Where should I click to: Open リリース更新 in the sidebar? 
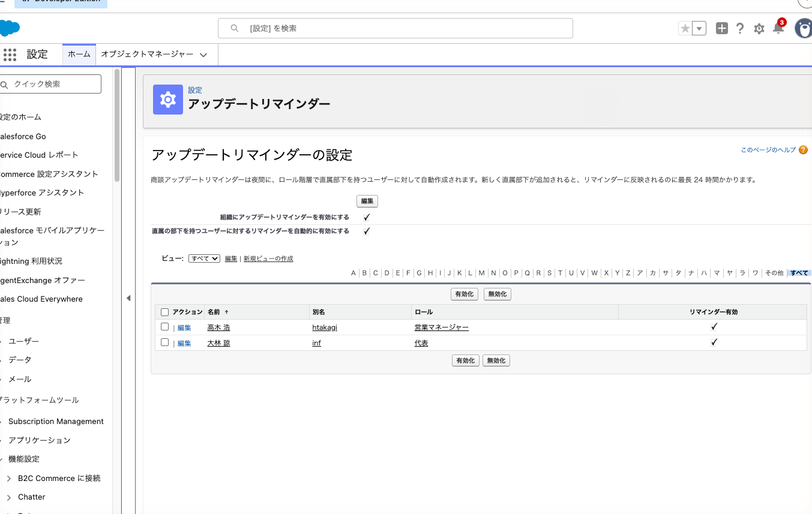coord(20,212)
